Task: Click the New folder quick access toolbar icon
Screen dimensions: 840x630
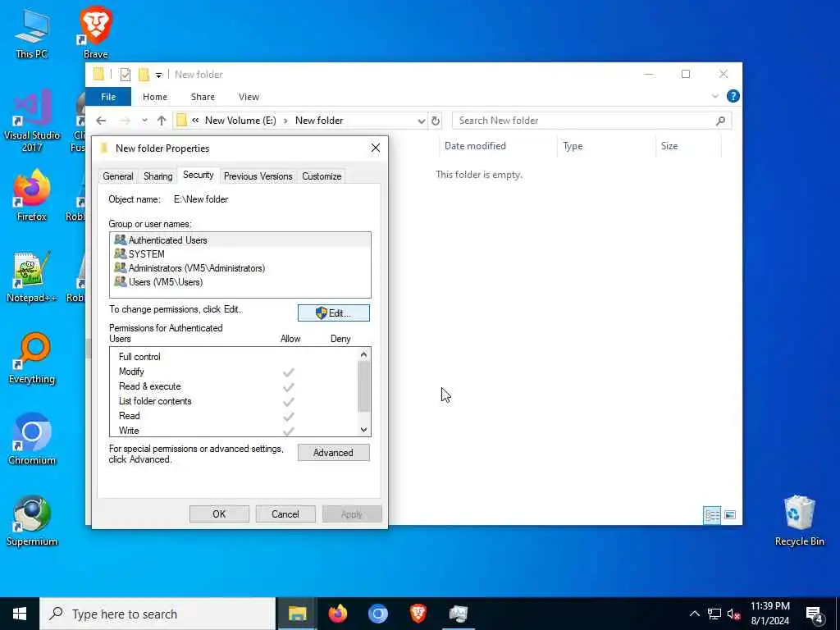Action: (144, 75)
